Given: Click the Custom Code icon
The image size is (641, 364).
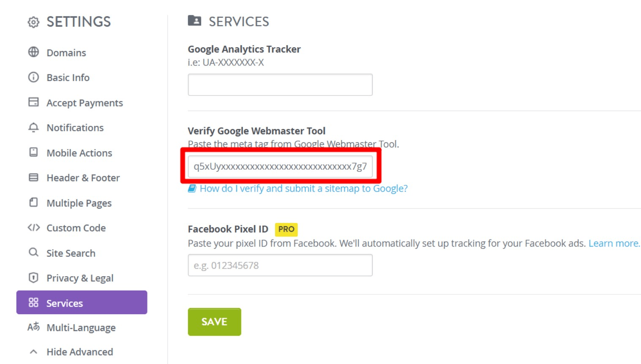Looking at the screenshot, I should 33,228.
